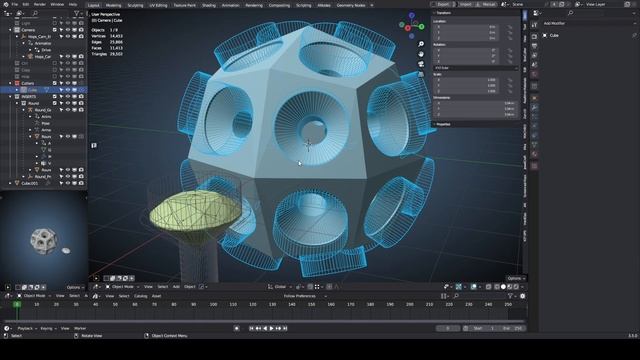Click the pan hand icon in viewport
The width and height of the screenshot is (640, 360).
(421, 54)
